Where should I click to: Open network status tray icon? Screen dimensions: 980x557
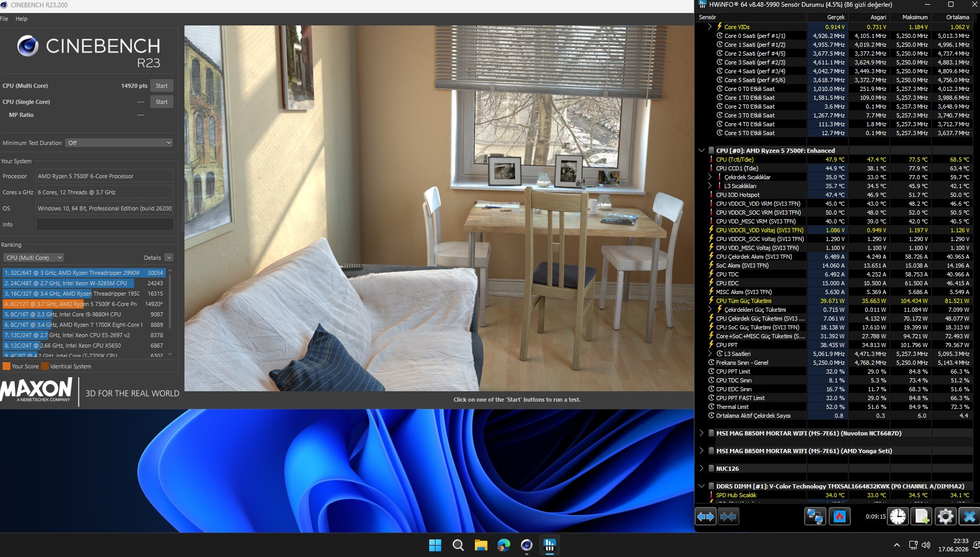(913, 545)
